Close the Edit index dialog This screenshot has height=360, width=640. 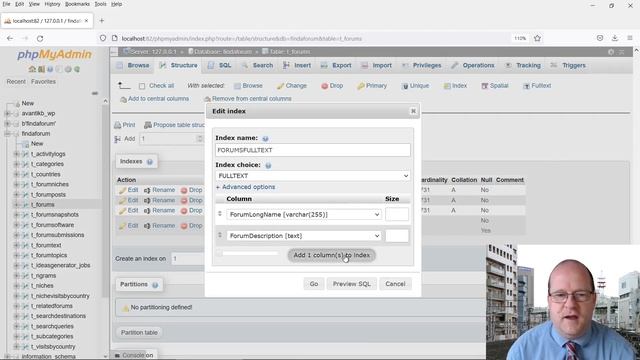413,111
